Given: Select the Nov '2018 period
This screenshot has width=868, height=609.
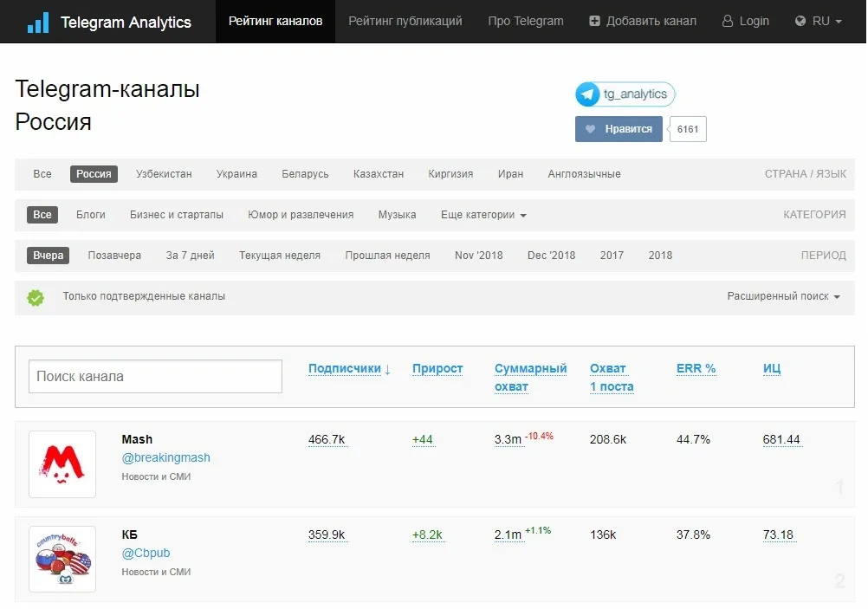Looking at the screenshot, I should [x=479, y=256].
